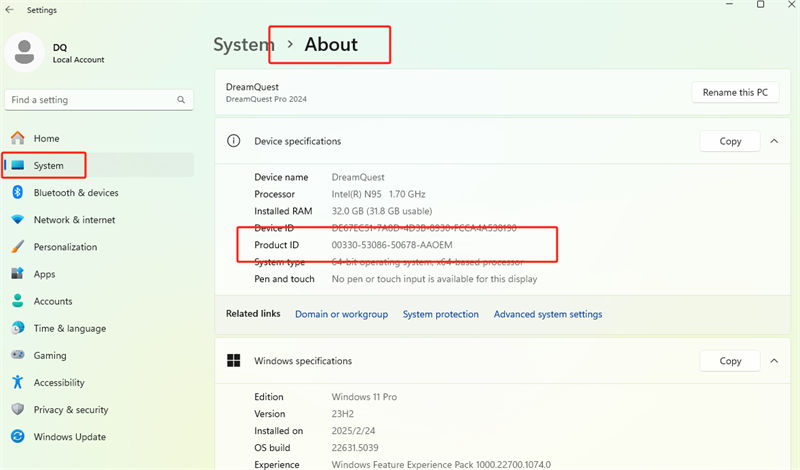Click the Product ID value 00330-53086-50678-AAOEM

pos(392,245)
